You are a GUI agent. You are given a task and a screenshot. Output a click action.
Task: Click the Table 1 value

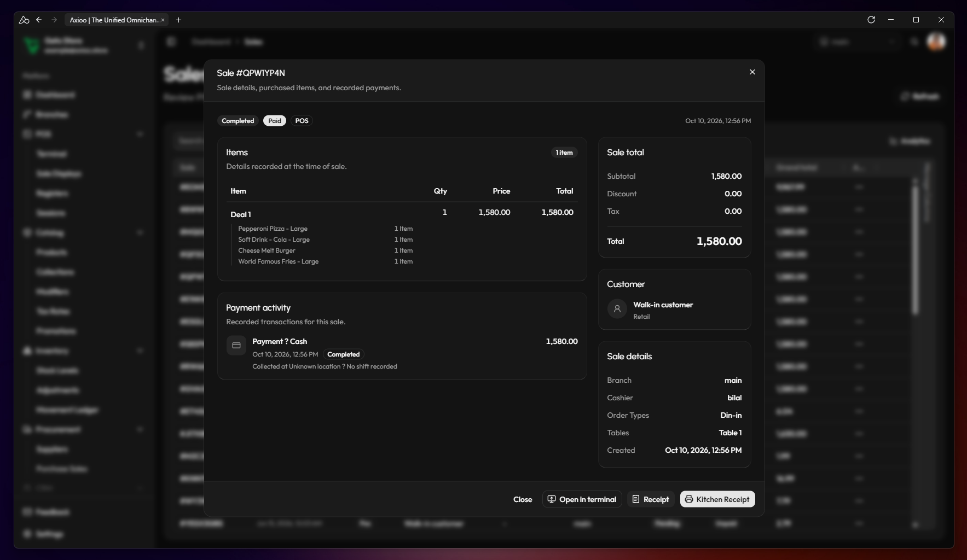pyautogui.click(x=730, y=433)
